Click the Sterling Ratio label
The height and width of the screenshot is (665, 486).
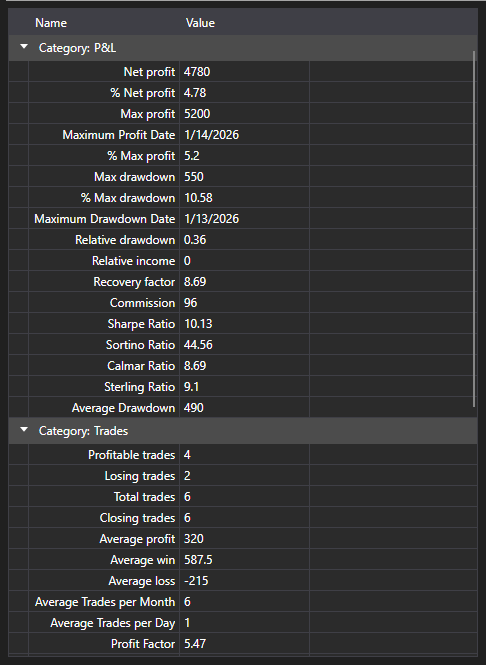tap(140, 387)
